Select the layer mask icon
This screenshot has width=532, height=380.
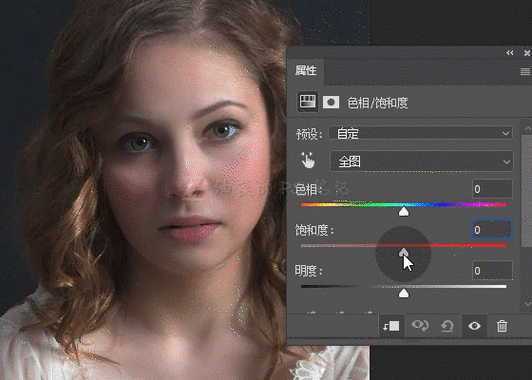(x=331, y=102)
